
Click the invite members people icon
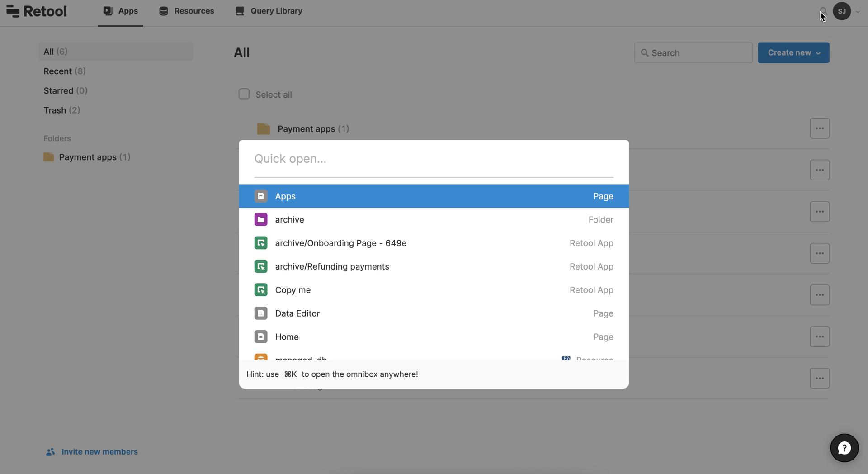(x=50, y=452)
